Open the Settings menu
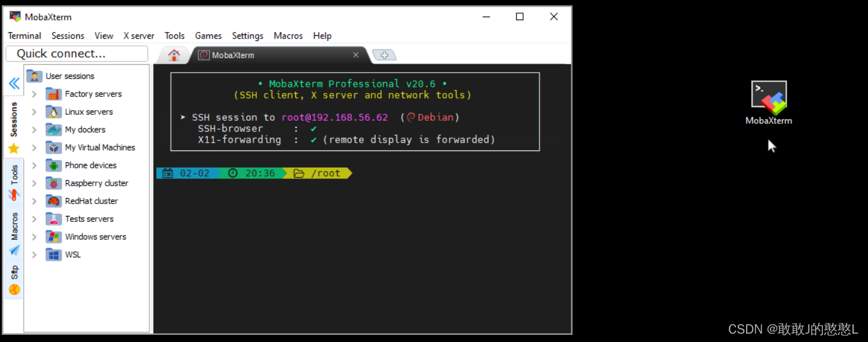The image size is (868, 342). pos(247,36)
